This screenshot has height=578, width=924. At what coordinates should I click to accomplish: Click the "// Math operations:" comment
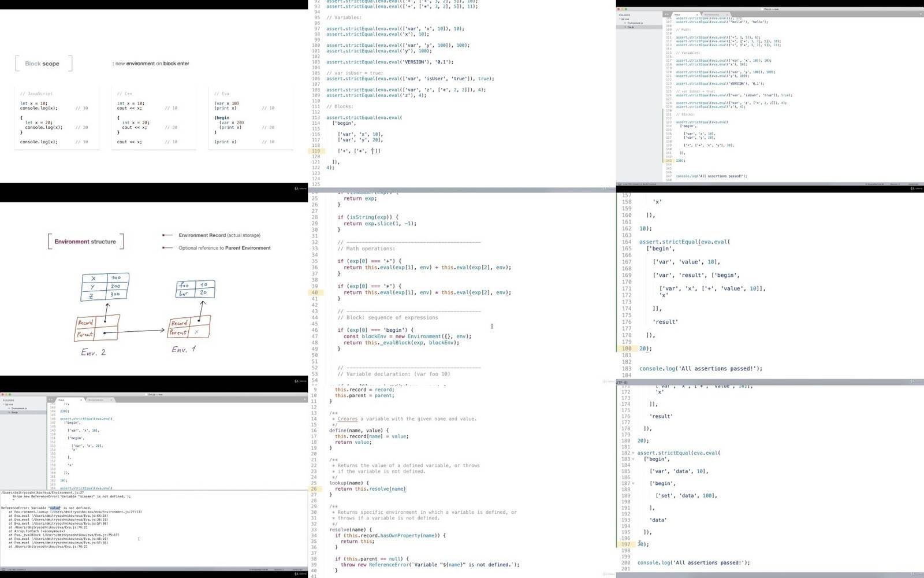366,249
